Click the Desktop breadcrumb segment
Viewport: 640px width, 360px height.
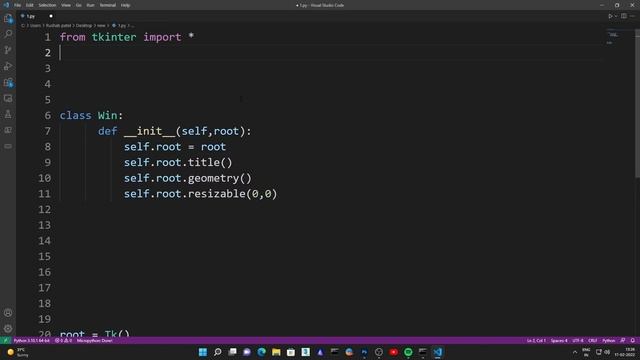tap(84, 26)
